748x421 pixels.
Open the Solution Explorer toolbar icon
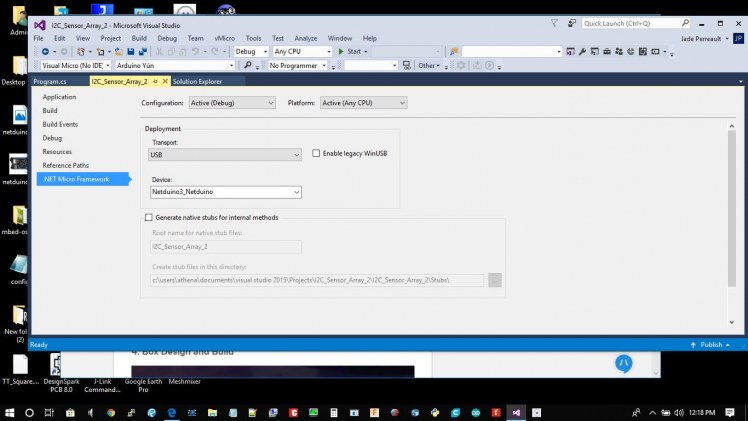coord(570,51)
